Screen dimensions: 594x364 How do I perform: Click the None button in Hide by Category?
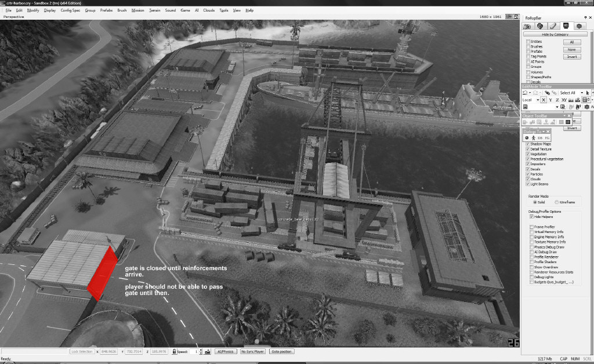571,50
